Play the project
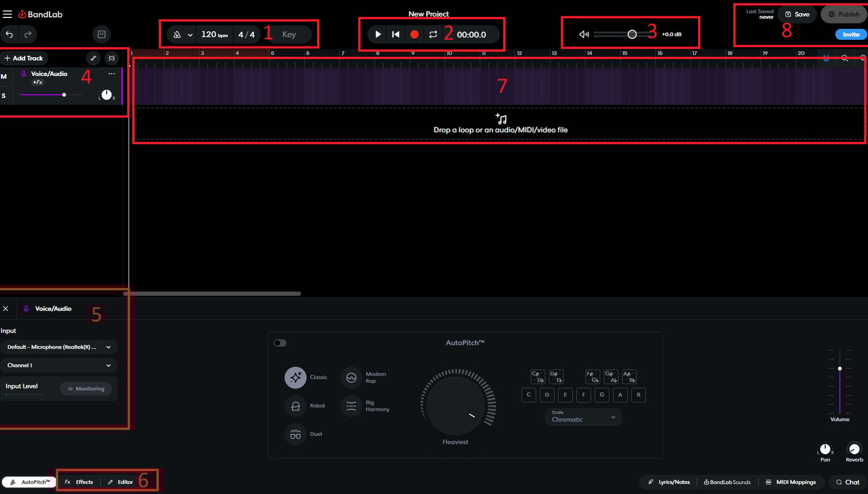This screenshot has width=868, height=494. click(378, 34)
